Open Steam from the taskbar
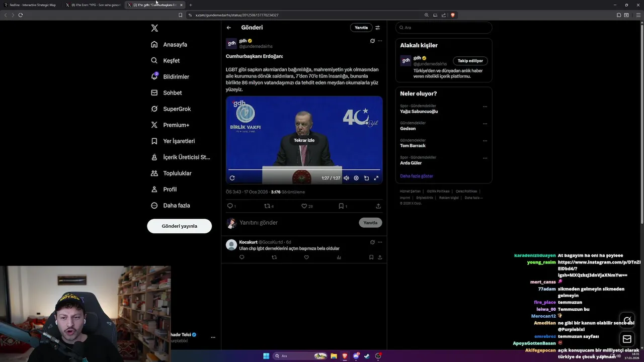 367,356
